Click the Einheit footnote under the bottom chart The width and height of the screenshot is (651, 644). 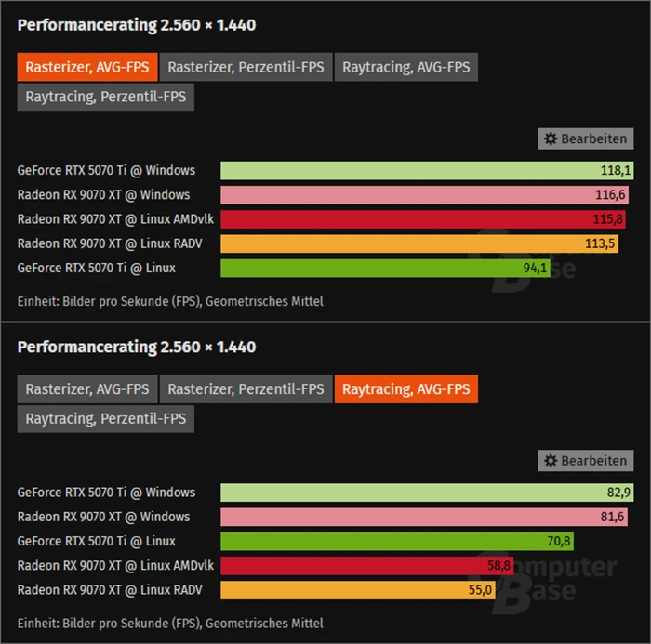click(x=170, y=624)
